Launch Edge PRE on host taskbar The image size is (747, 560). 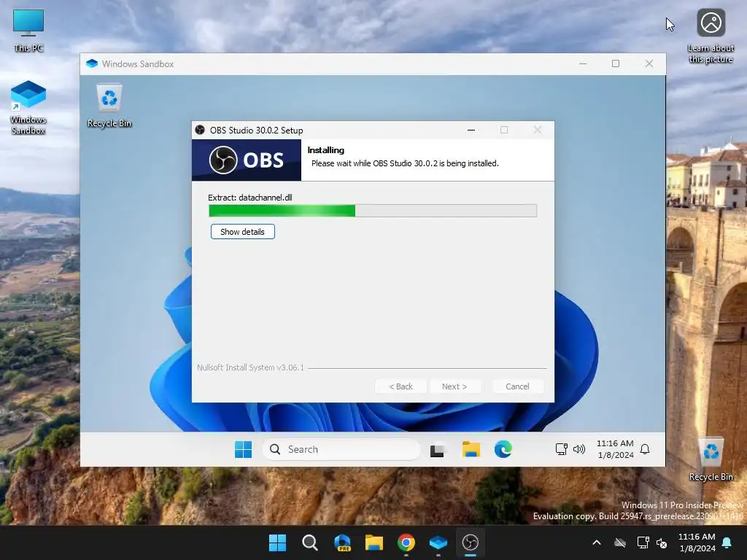(343, 542)
